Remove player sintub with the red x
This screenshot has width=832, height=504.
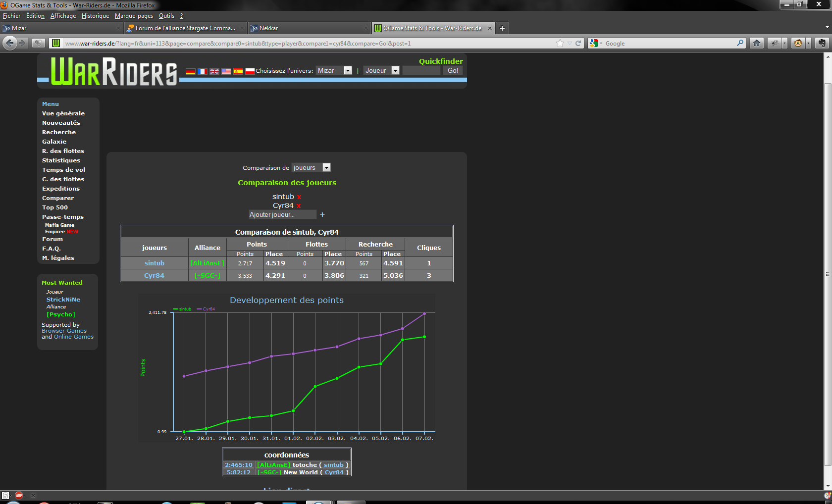(299, 197)
